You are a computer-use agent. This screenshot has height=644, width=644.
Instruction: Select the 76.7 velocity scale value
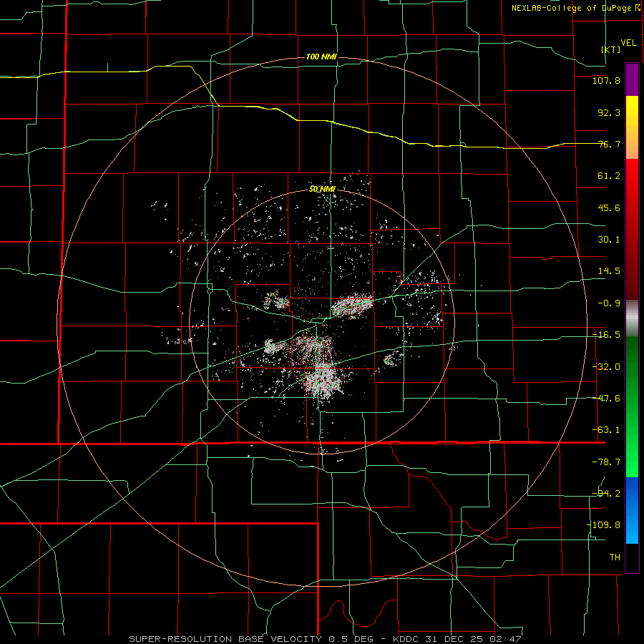pyautogui.click(x=609, y=144)
